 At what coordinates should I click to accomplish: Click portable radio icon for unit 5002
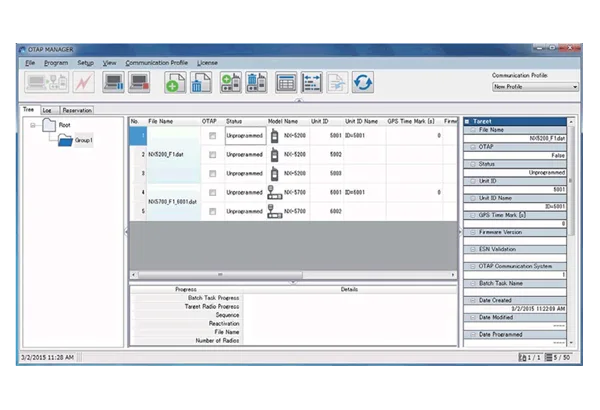pos(274,155)
